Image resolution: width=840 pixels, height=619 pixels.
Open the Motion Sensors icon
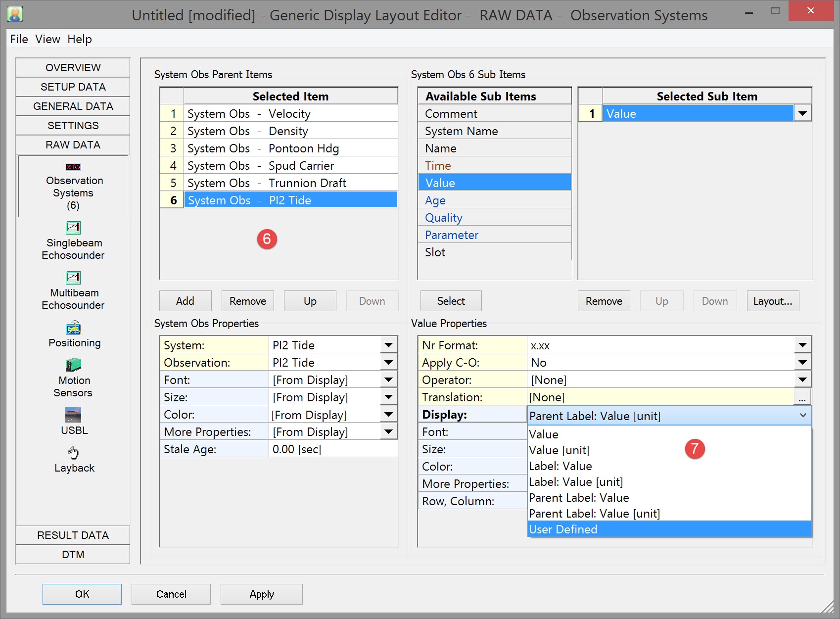(x=73, y=365)
